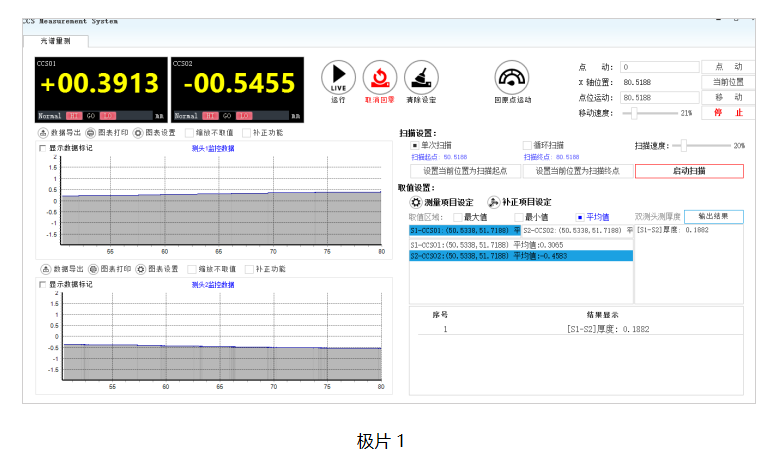Click 数据导出 above the 测头2监控数据 chart
Viewport: 783px width, 462px height.
click(62, 269)
